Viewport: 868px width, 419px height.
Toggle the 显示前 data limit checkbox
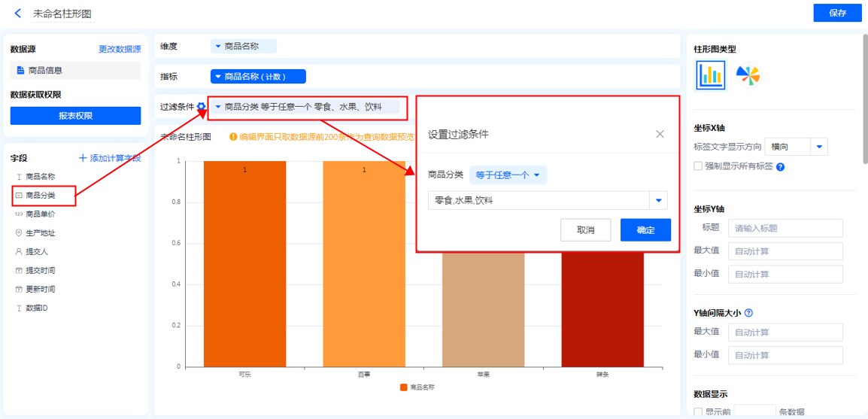[698, 412]
